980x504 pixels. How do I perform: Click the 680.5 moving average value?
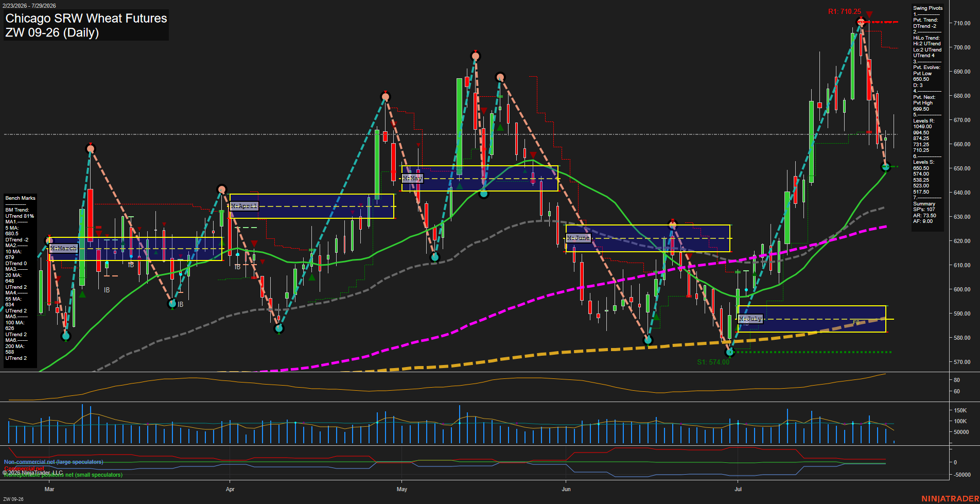(12, 234)
